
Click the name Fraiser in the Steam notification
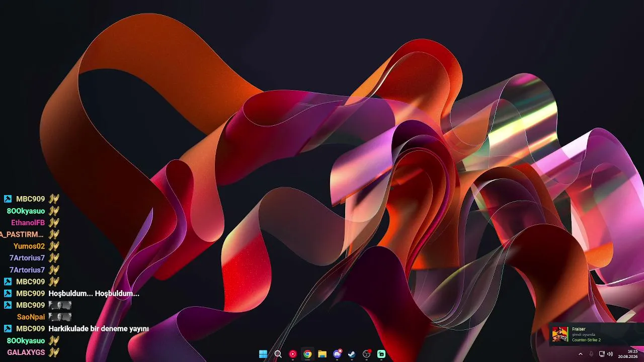coord(579,329)
